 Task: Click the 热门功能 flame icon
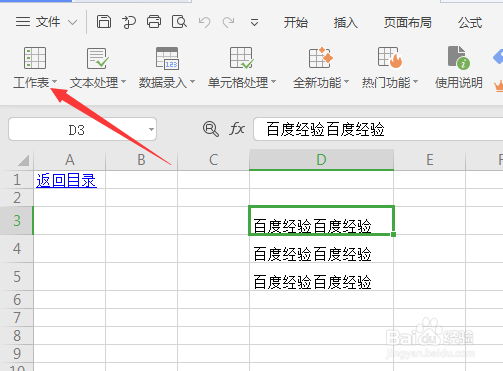pyautogui.click(x=390, y=58)
